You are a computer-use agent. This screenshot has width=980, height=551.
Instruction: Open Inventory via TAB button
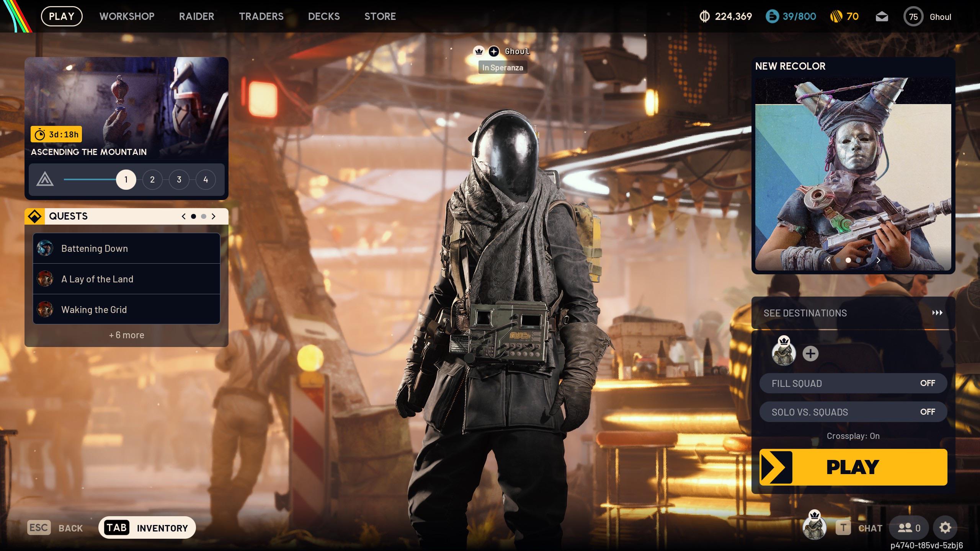pyautogui.click(x=147, y=528)
